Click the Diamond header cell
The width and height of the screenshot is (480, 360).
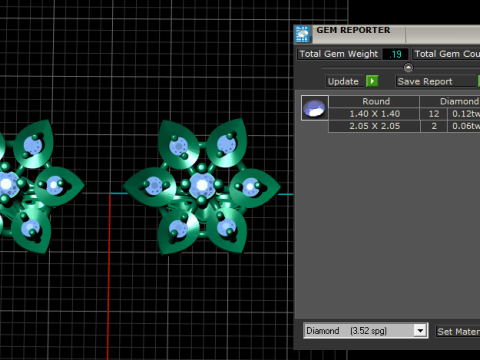tap(450, 101)
